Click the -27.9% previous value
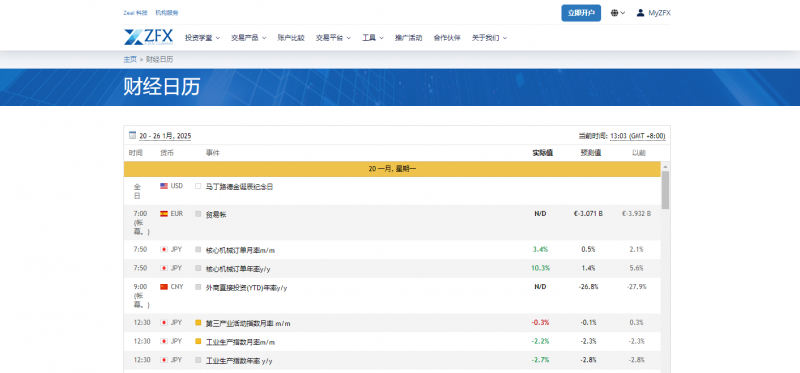 (x=636, y=287)
